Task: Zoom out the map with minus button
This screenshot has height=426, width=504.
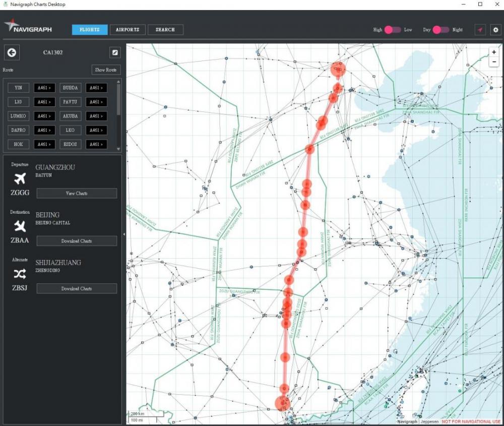Action: click(x=494, y=62)
